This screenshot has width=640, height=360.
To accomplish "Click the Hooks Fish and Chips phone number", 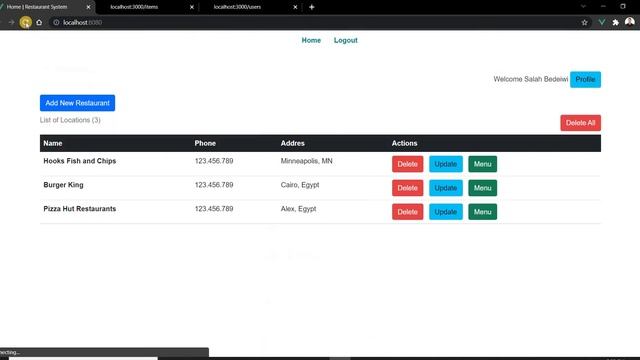I will [x=214, y=161].
